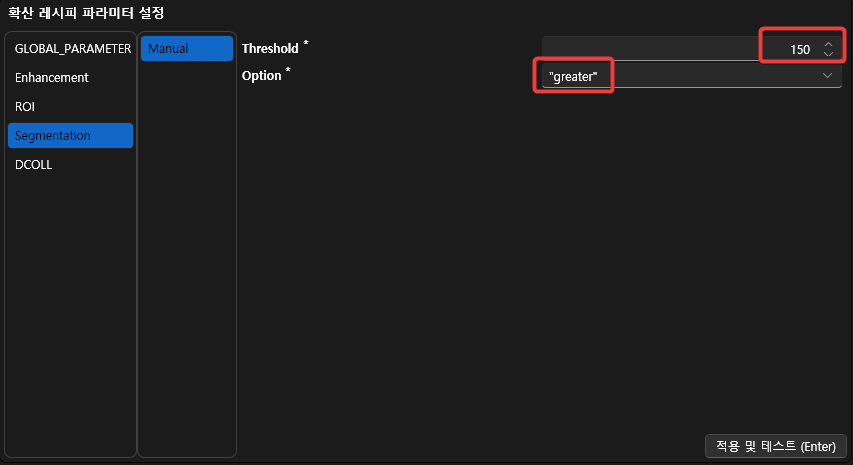This screenshot has height=465, width=853.
Task: Increase Threshold with the up arrow
Action: click(x=828, y=44)
